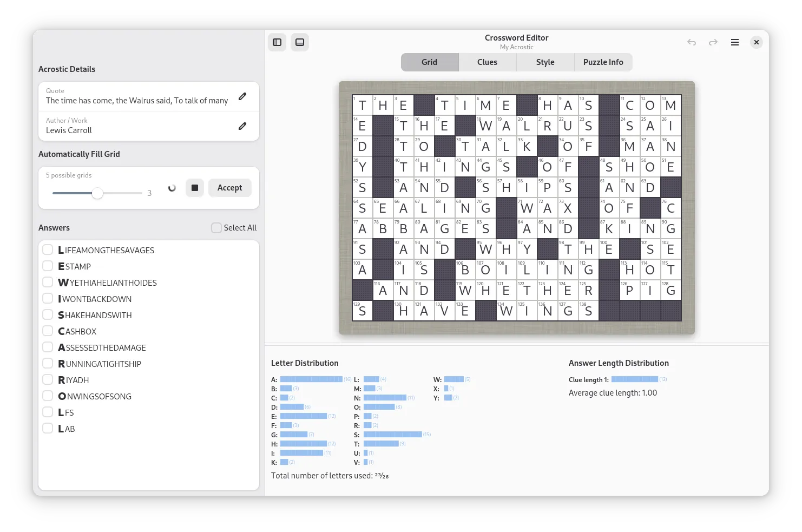
Task: Check the CASHBOX answer box
Action: pos(48,331)
